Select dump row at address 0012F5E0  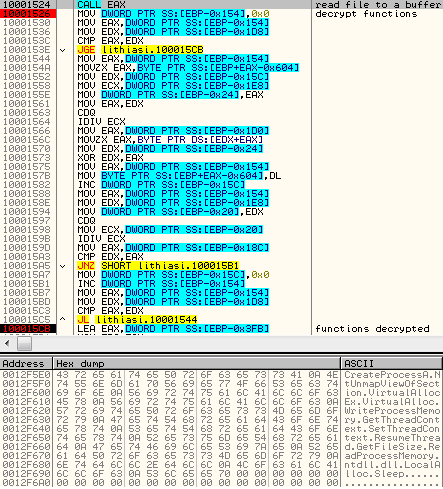[x=221, y=375]
